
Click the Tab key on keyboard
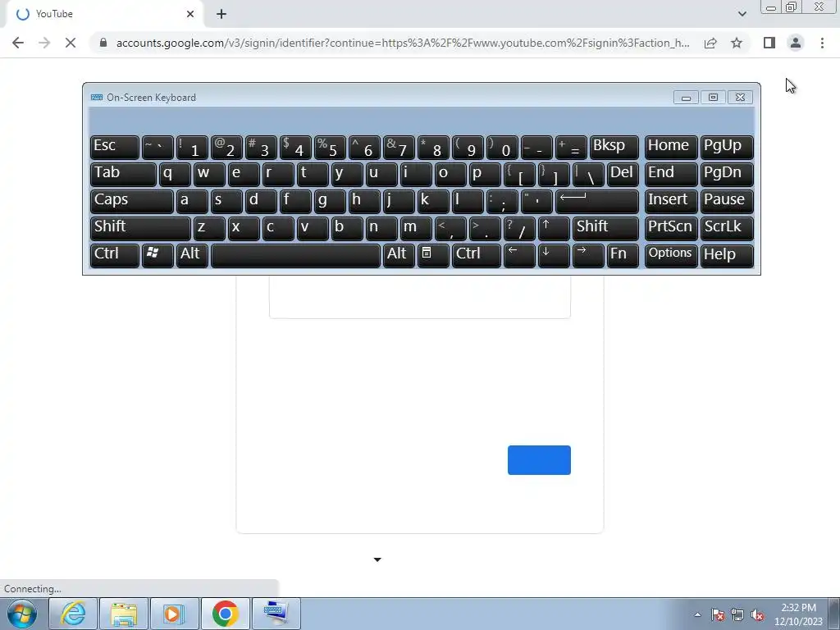click(123, 174)
